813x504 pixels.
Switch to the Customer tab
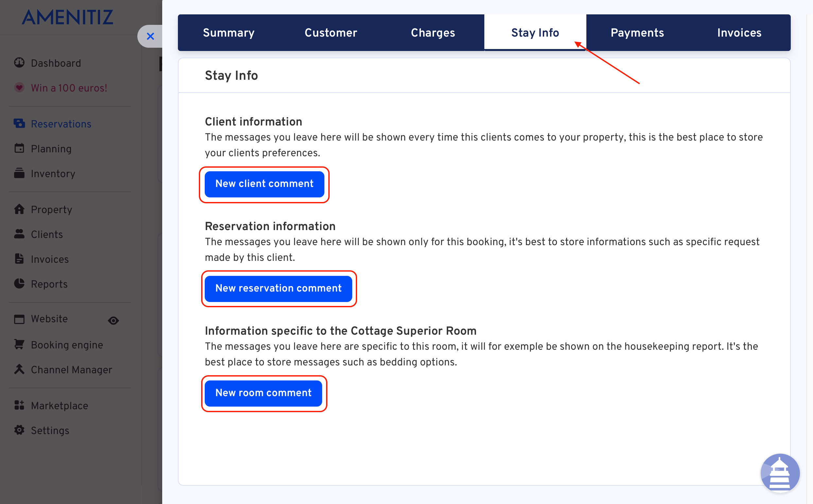coord(331,33)
